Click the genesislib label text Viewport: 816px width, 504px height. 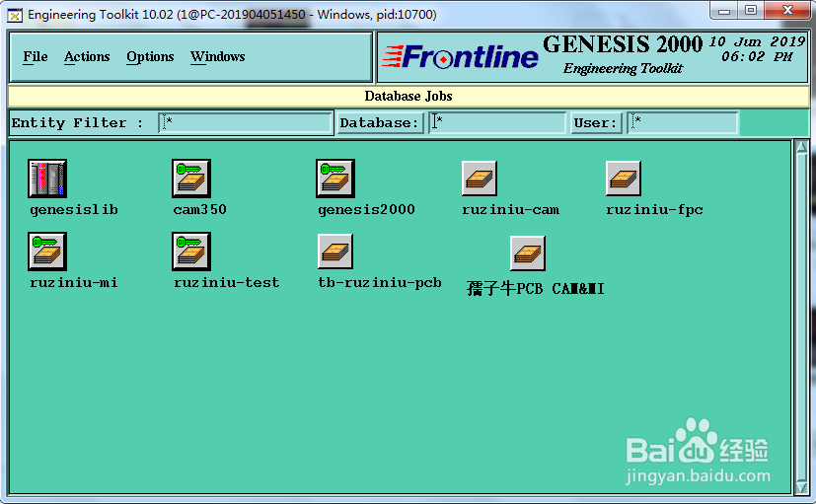[74, 210]
